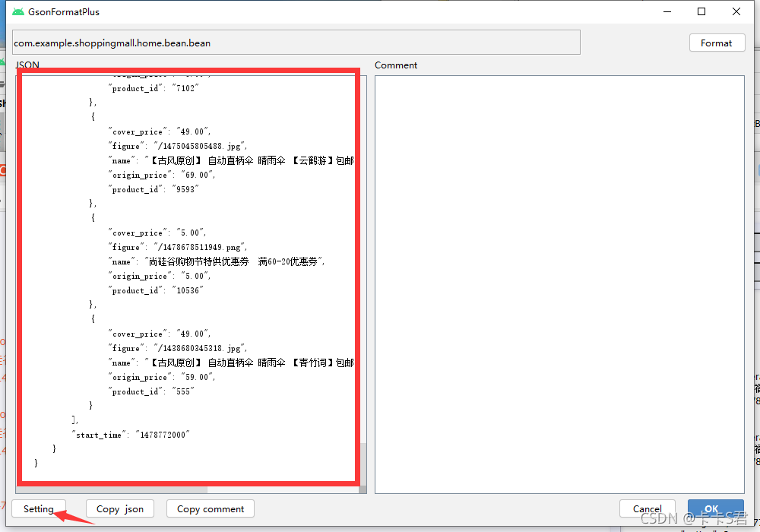This screenshot has height=532, width=760.
Task: Click the Copy comment button
Action: pyautogui.click(x=210, y=508)
